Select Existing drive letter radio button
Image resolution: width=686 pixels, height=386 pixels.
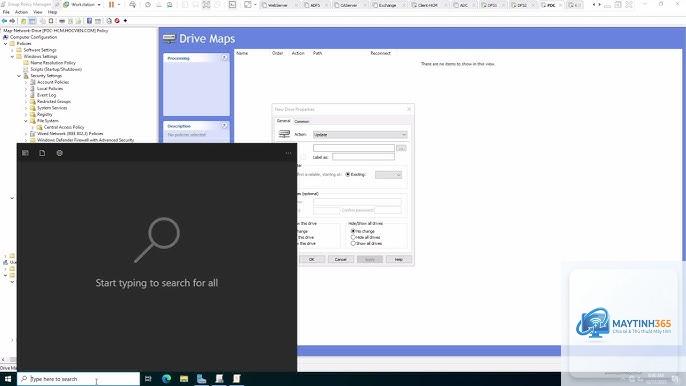(348, 175)
